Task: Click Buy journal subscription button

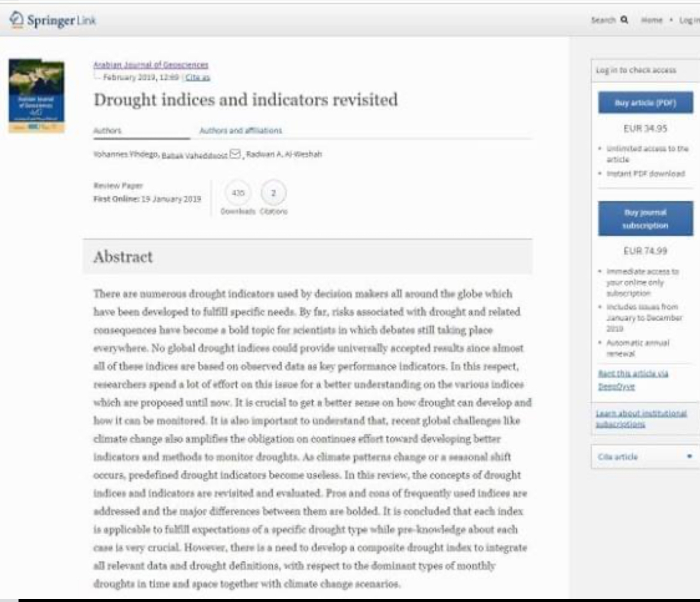Action: pyautogui.click(x=645, y=218)
